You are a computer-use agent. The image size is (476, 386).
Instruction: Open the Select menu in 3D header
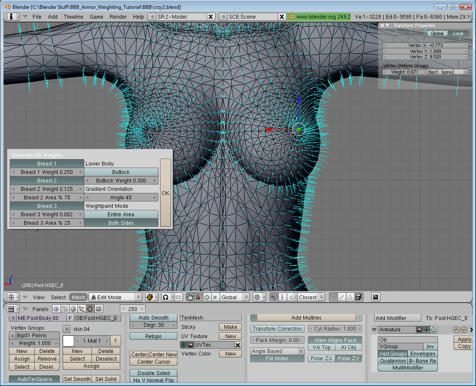point(58,297)
